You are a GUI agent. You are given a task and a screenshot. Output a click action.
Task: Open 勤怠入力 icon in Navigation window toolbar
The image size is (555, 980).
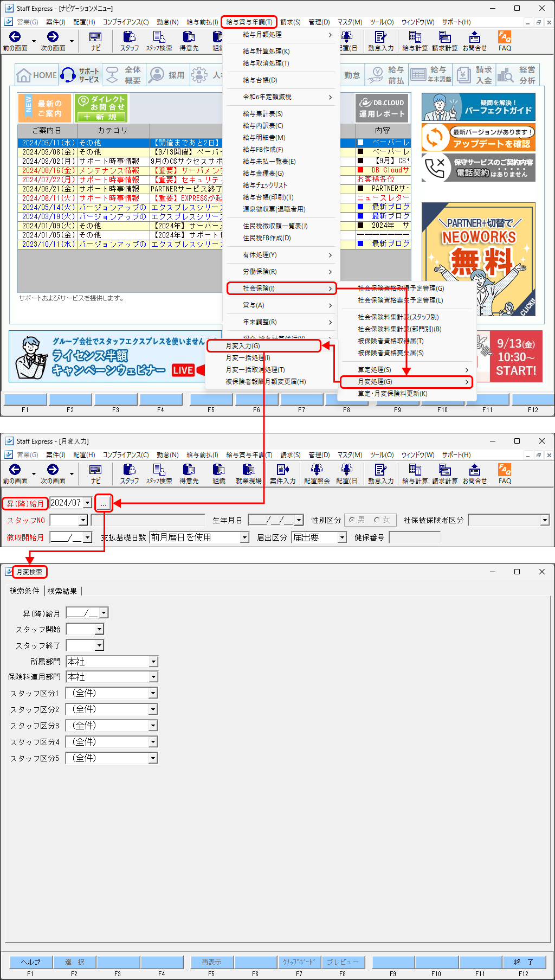380,41
